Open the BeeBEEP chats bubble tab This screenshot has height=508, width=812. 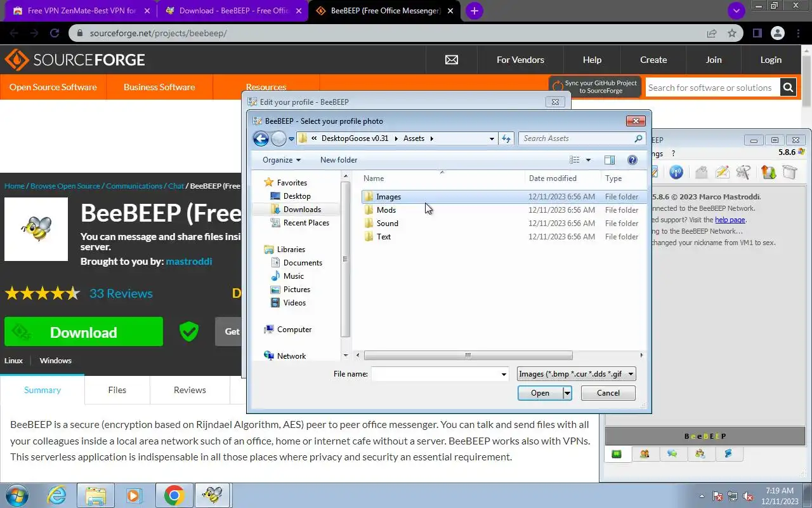pyautogui.click(x=672, y=454)
